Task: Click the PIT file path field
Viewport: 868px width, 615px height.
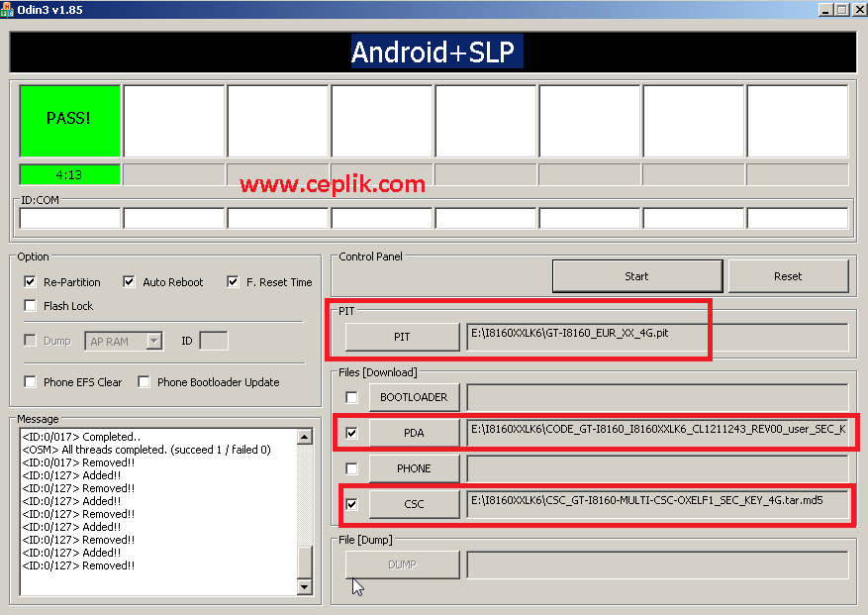Action: click(657, 337)
